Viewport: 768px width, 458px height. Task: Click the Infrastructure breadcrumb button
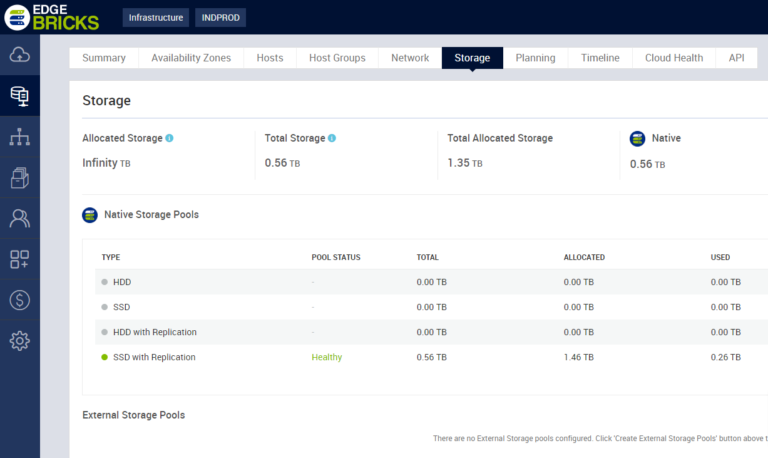coord(155,17)
